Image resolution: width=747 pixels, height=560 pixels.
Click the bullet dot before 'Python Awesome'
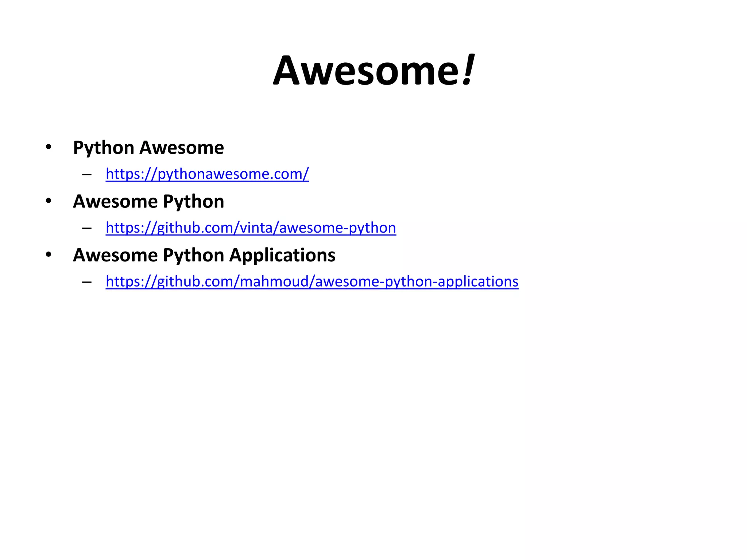49,147
